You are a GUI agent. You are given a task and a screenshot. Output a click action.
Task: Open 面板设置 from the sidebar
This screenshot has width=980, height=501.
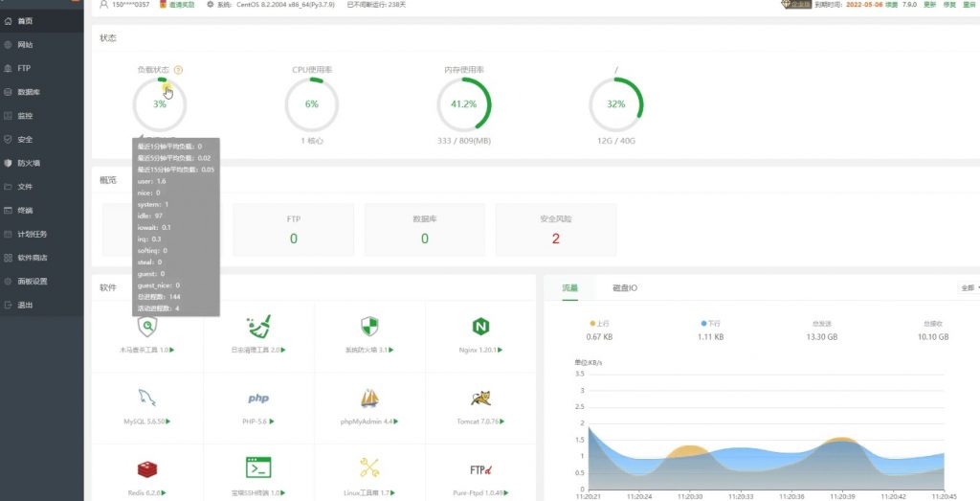click(32, 282)
